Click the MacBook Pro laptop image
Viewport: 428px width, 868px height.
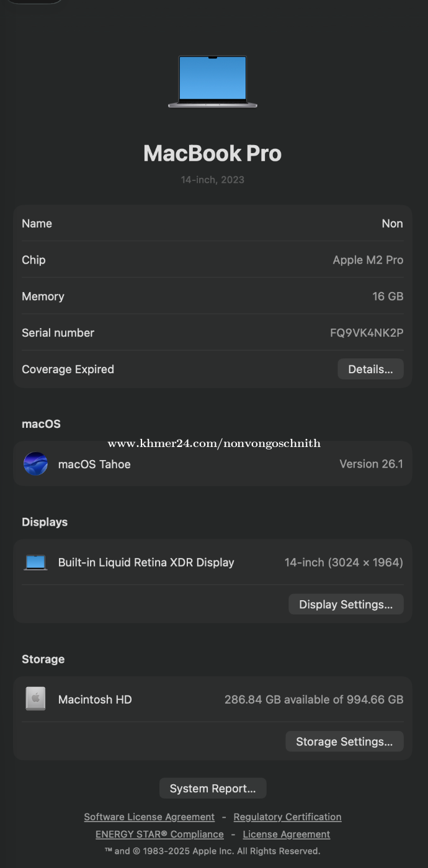point(213,81)
